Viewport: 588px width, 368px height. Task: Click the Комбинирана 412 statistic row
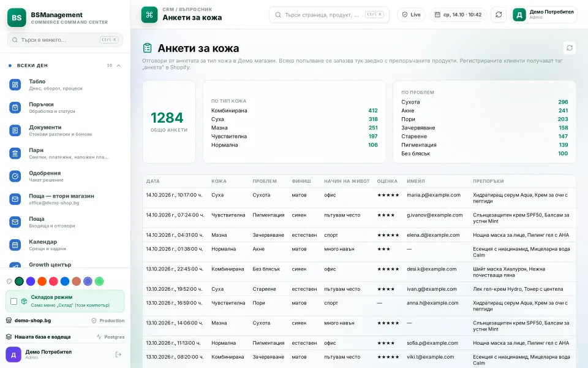(x=295, y=110)
